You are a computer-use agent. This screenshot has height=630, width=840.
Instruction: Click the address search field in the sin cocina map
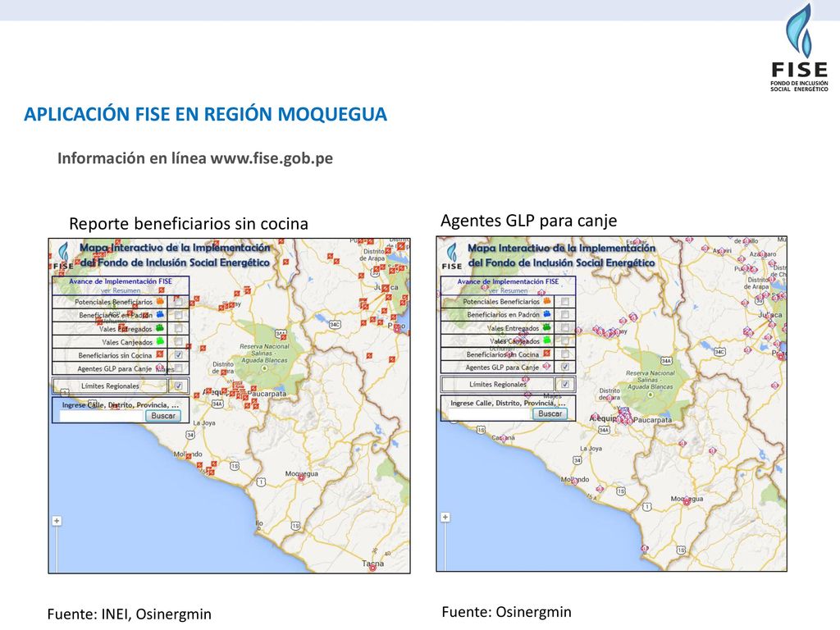click(x=102, y=416)
